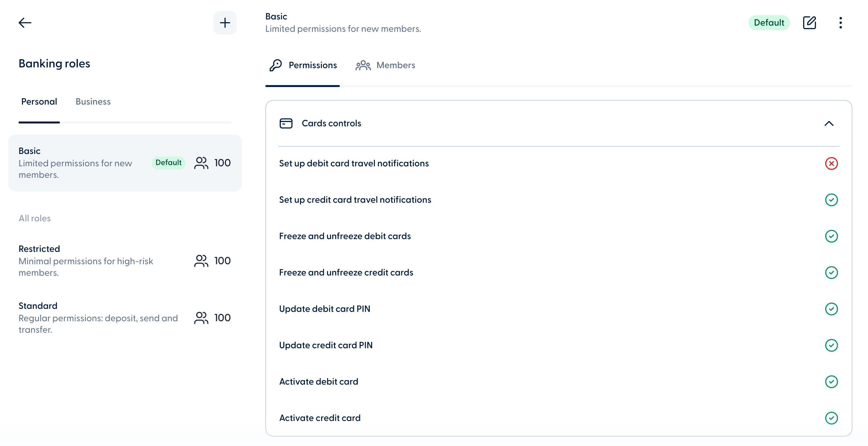Click the back arrow at top left
The height and width of the screenshot is (446, 868).
tap(25, 22)
